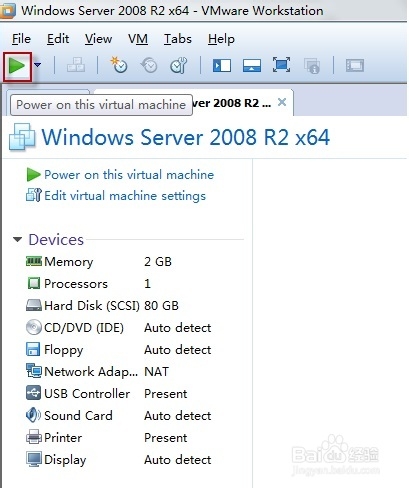Click the USB Controller icon
Image resolution: width=409 pixels, height=488 pixels.
point(33,393)
